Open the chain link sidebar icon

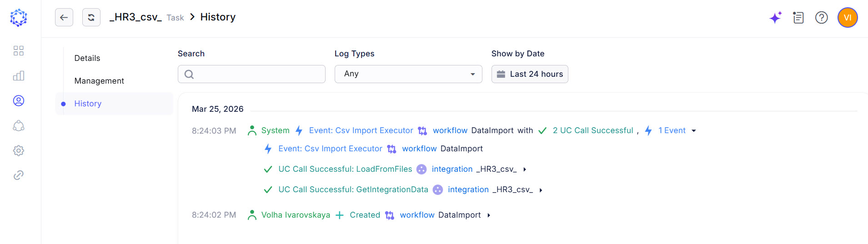click(19, 175)
